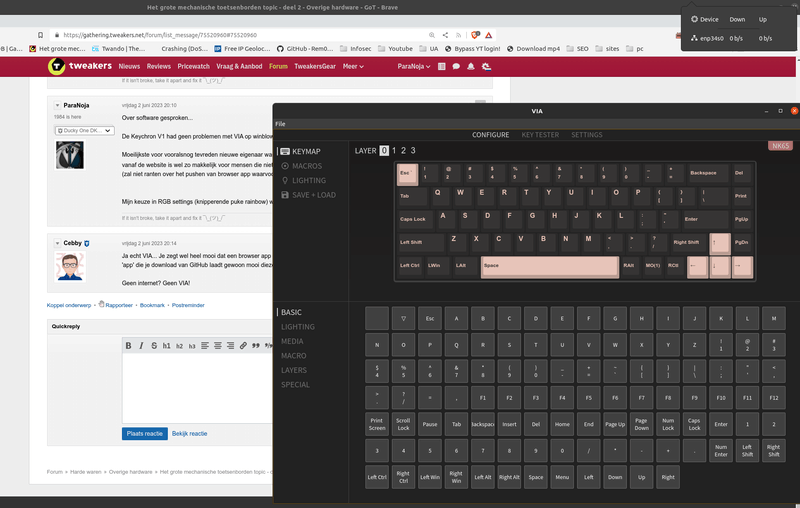Screen dimensions: 800x508
Task: Collapse the ParaNoja post using its triangle
Action: pyautogui.click(x=58, y=106)
